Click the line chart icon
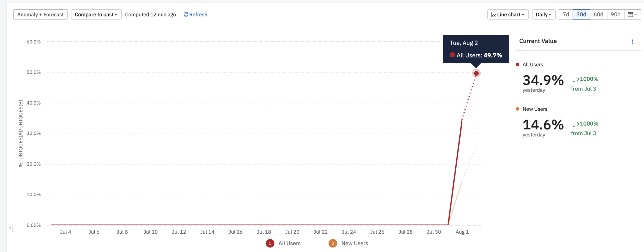Screen dimensions: 644x252 (x=494, y=15)
